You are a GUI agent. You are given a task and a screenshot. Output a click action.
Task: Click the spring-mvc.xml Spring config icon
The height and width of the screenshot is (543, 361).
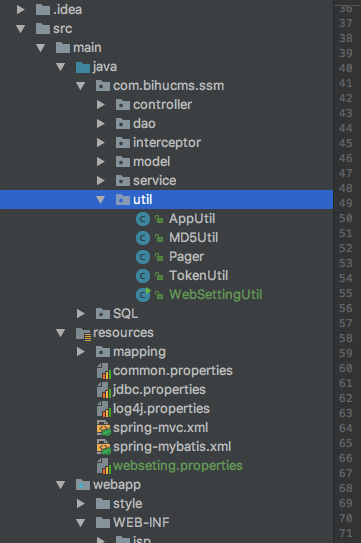(104, 428)
